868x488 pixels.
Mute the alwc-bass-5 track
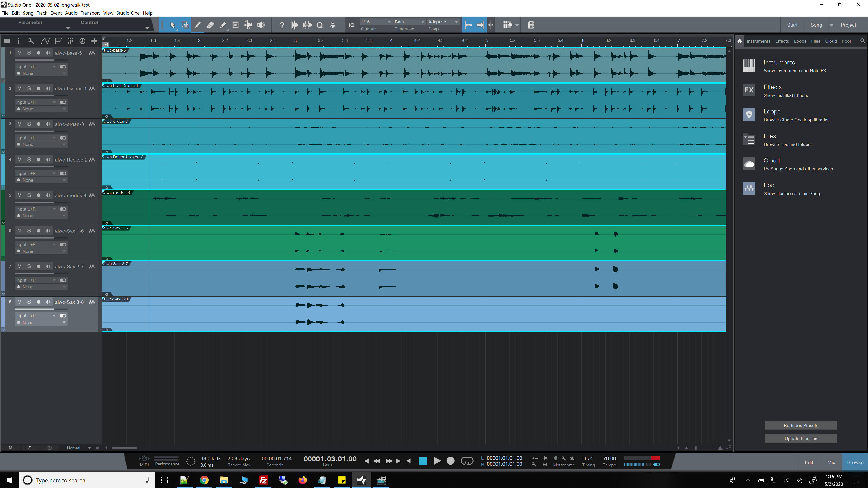pyautogui.click(x=19, y=53)
